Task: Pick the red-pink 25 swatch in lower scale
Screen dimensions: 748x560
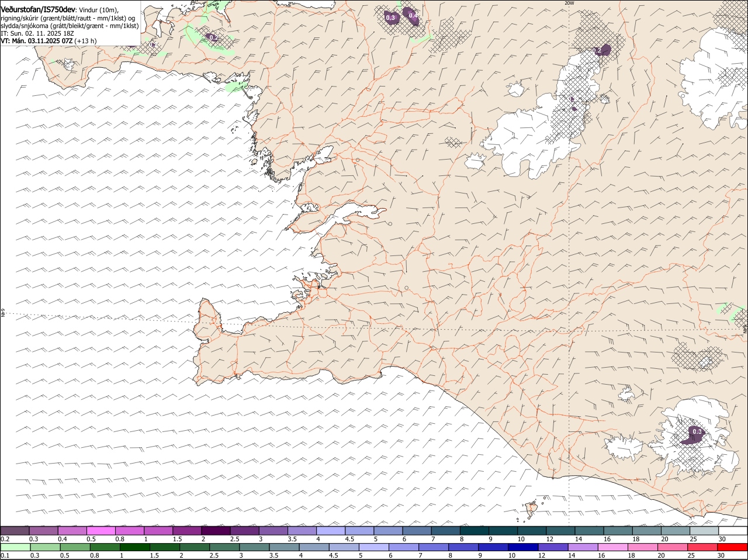Action: click(702, 547)
